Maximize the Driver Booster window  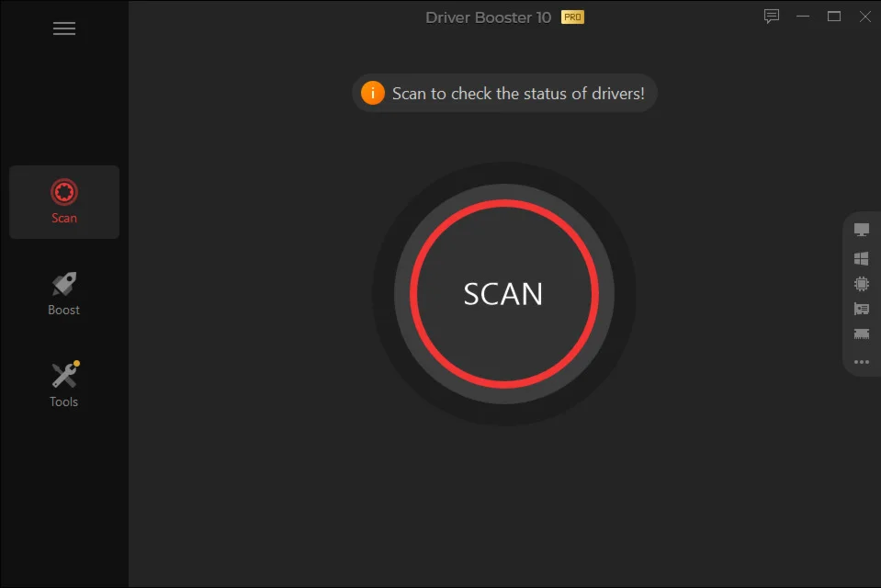(x=834, y=17)
